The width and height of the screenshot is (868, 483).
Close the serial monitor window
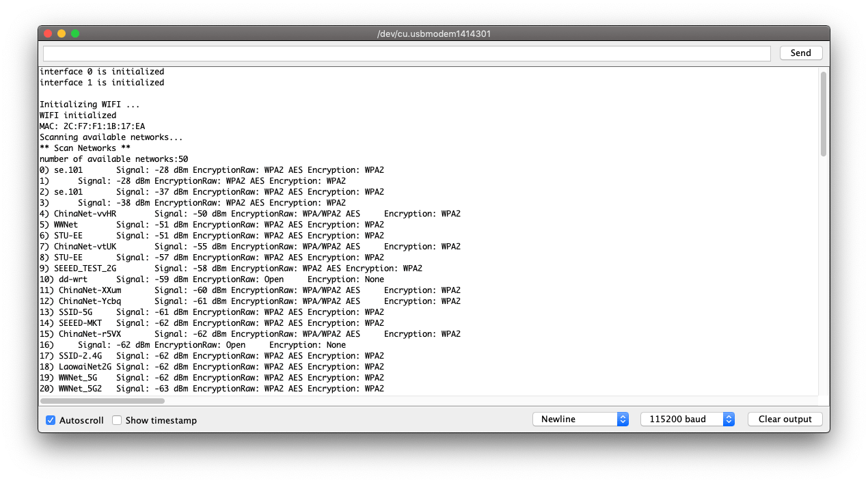[48, 33]
